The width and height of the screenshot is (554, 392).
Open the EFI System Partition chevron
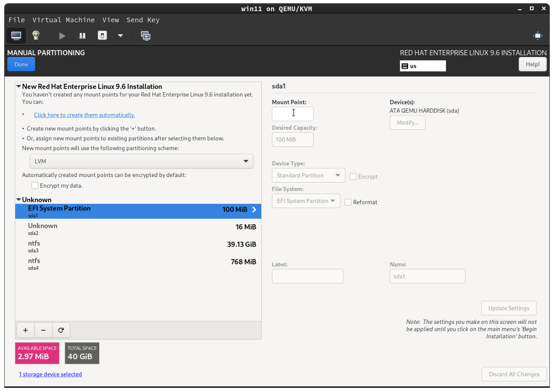click(254, 209)
